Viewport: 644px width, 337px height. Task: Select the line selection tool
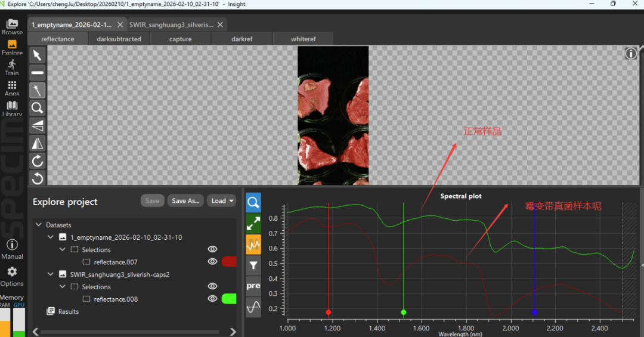[x=38, y=73]
